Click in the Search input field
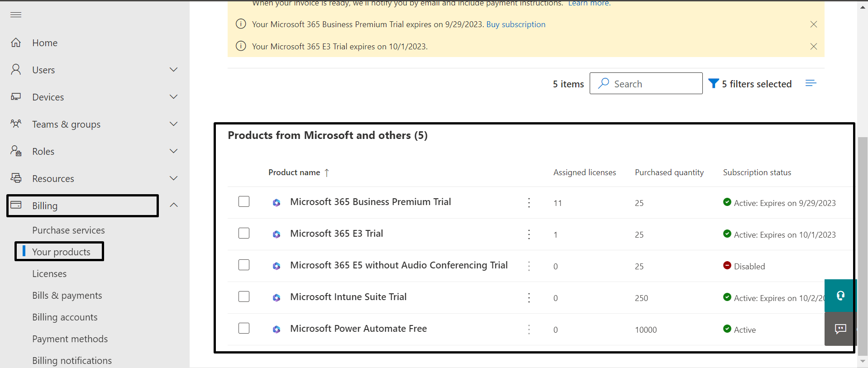868x368 pixels. pyautogui.click(x=646, y=83)
